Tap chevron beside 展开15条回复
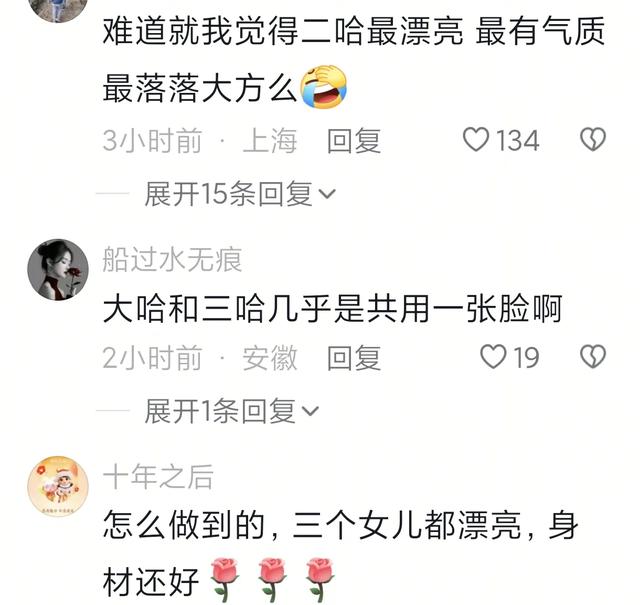Image resolution: width=640 pixels, height=605 pixels. coord(327,194)
